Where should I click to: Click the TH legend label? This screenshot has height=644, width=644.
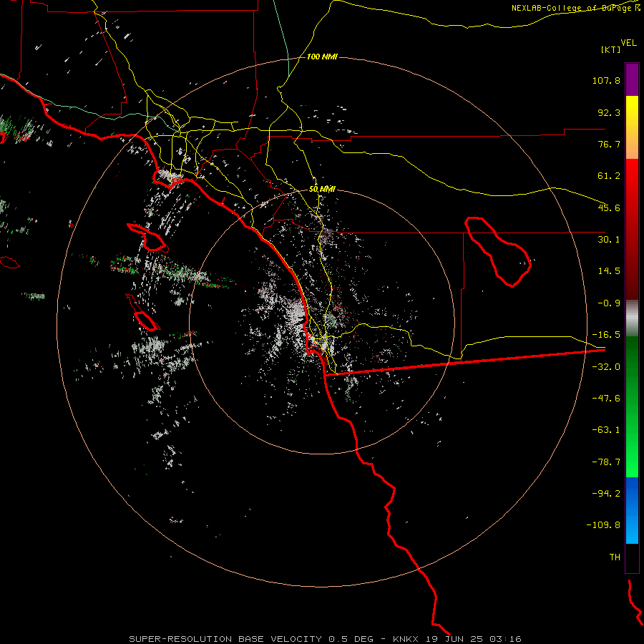615,557
